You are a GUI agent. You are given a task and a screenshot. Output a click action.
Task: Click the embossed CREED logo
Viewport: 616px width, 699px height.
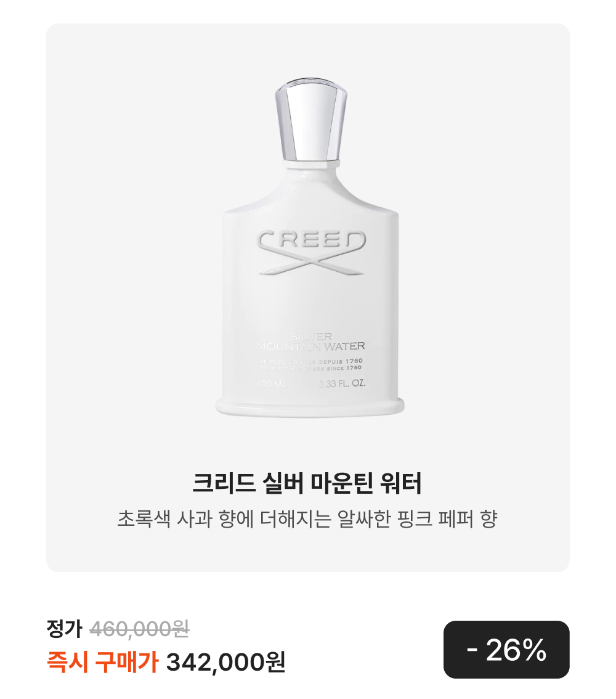click(x=311, y=241)
